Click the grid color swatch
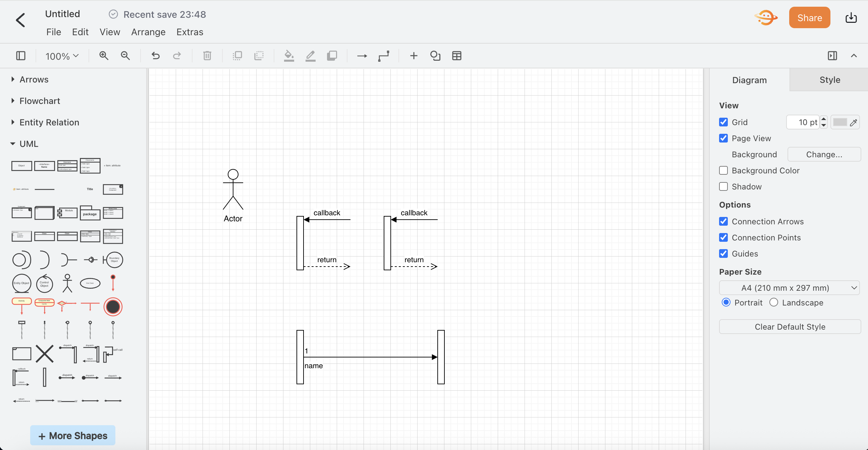 (x=840, y=122)
